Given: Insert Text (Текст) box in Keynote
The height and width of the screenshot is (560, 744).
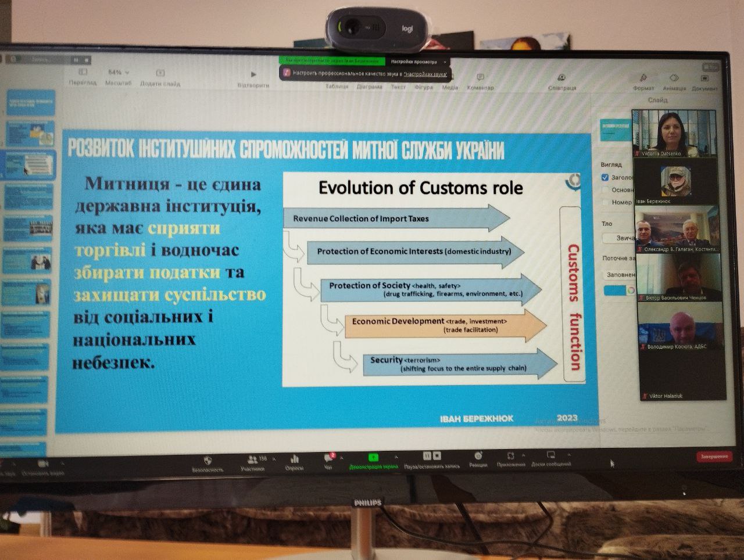Looking at the screenshot, I should coord(398,87).
